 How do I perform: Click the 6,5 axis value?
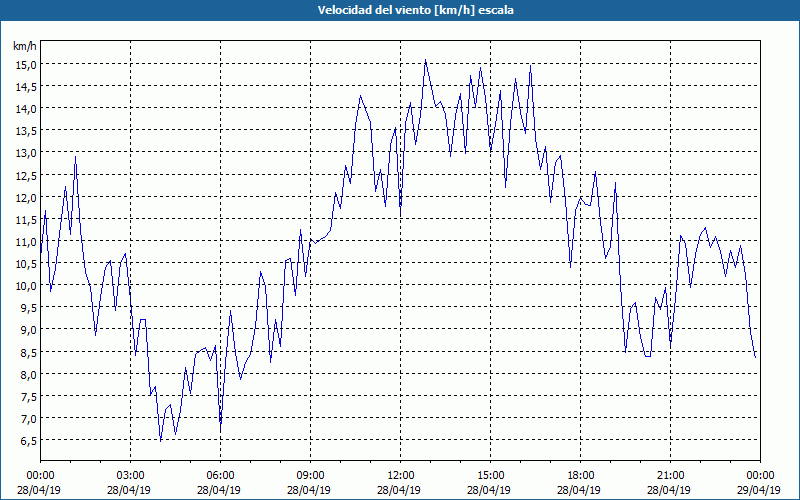[x=29, y=441]
